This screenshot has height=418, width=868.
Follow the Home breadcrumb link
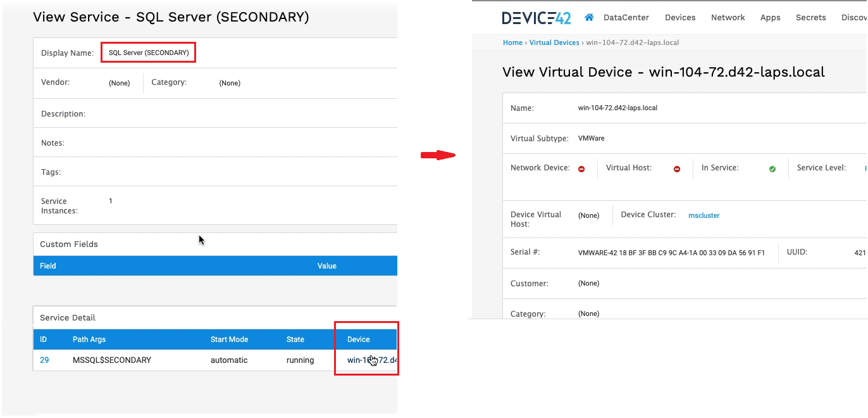512,42
